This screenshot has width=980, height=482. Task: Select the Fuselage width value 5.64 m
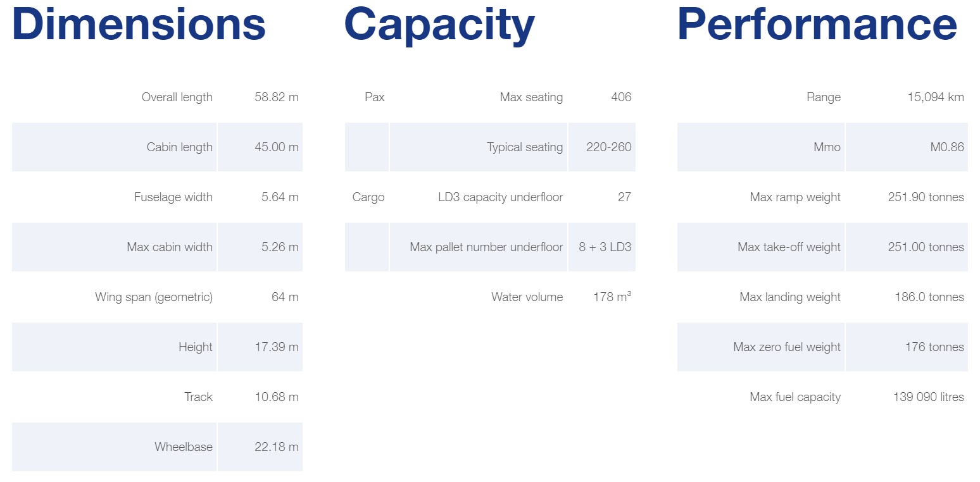[x=280, y=197]
